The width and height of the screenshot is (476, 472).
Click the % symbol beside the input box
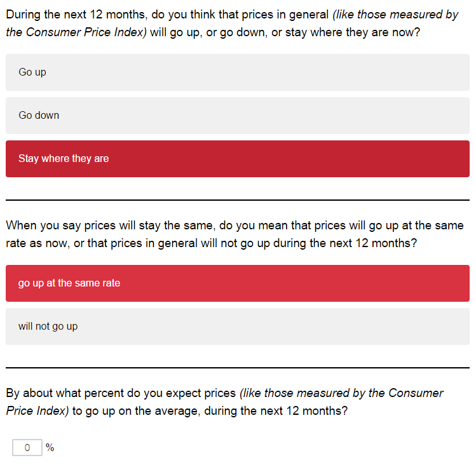(x=50, y=447)
